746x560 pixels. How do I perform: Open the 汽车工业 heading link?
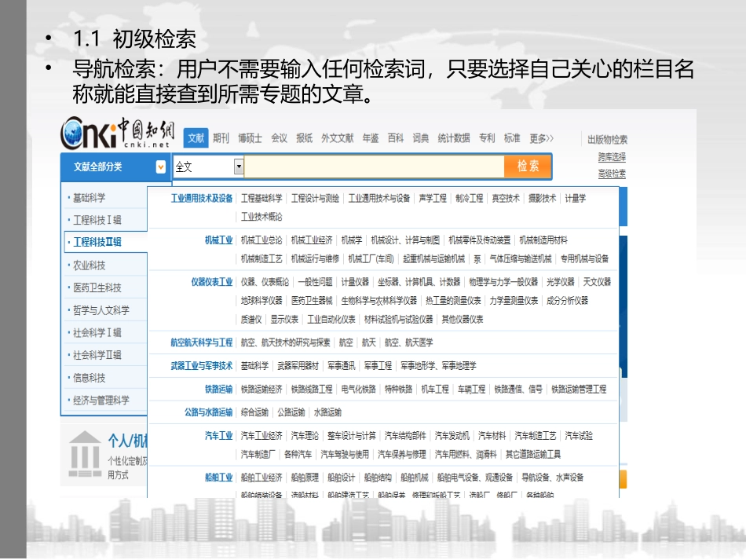point(219,436)
